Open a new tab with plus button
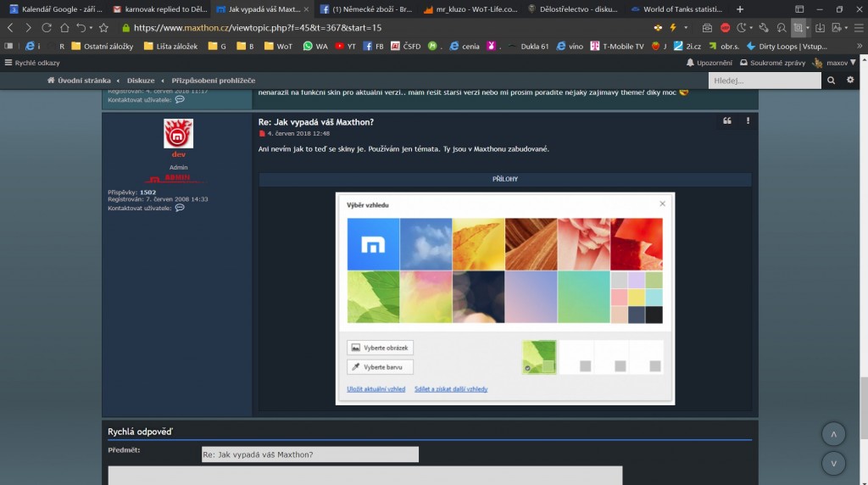 [739, 8]
